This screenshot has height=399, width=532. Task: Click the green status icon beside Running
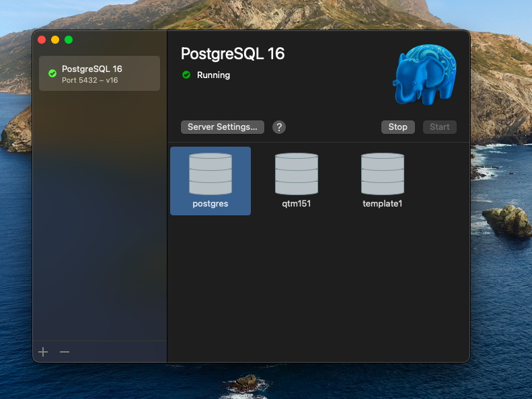[186, 75]
